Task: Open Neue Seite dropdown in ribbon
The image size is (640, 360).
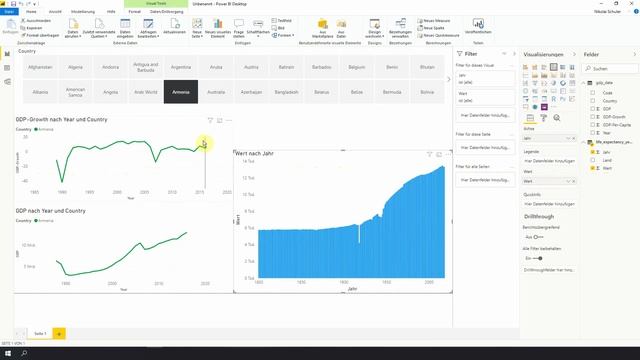Action: 197,34
